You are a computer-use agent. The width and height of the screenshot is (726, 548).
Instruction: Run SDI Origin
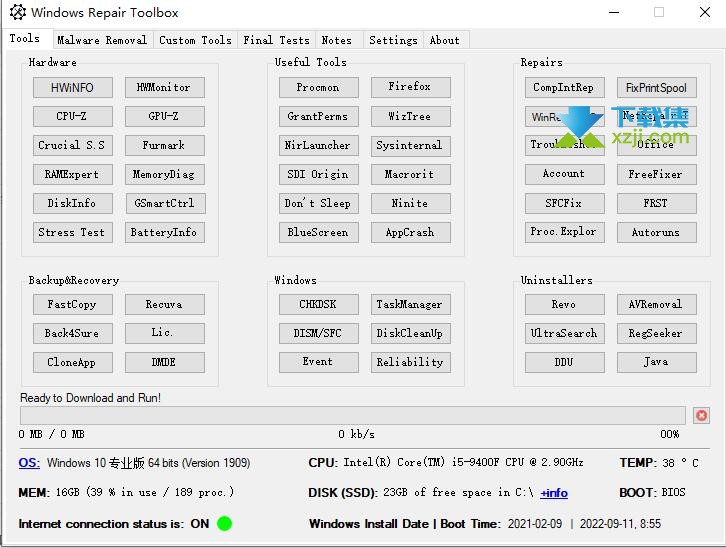pos(319,174)
